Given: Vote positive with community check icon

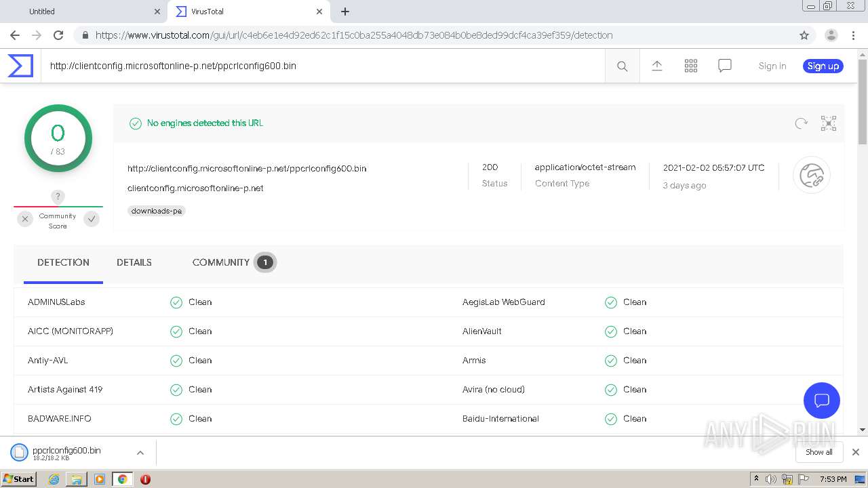Looking at the screenshot, I should coord(92,218).
